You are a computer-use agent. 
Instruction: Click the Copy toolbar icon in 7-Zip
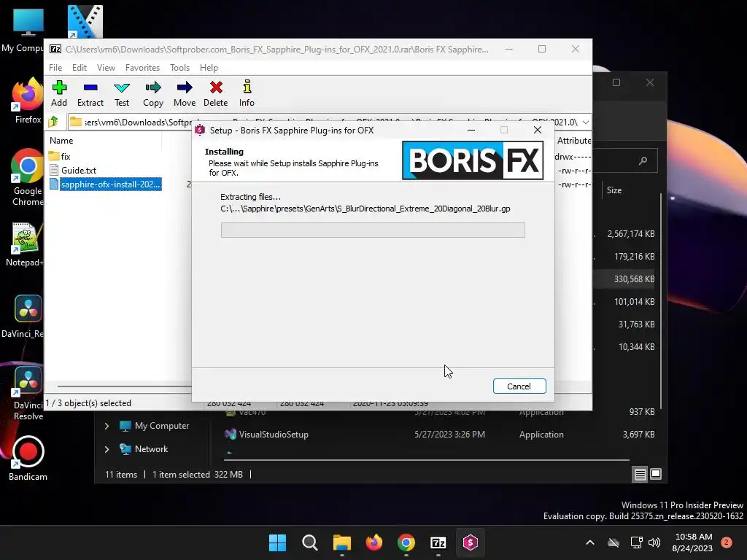(x=153, y=93)
